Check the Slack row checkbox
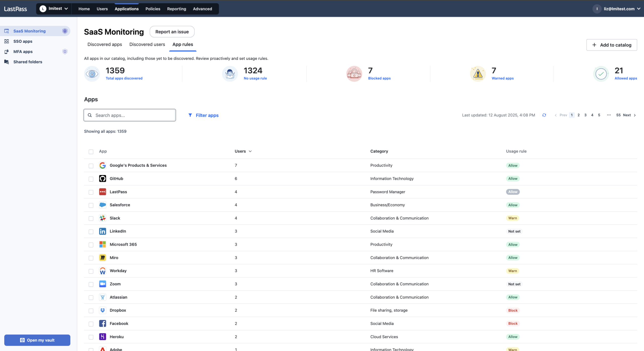The width and height of the screenshot is (644, 351). [91, 218]
